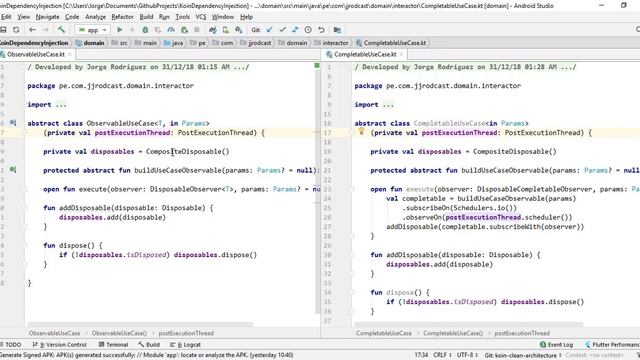Click the Git Commit checkmark icon
This screenshot has height=360, width=640.
282,30
